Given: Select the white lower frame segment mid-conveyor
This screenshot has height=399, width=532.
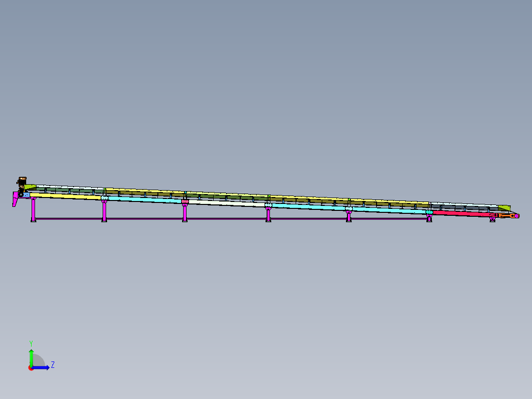Looking at the screenshot, I should point(227,203).
